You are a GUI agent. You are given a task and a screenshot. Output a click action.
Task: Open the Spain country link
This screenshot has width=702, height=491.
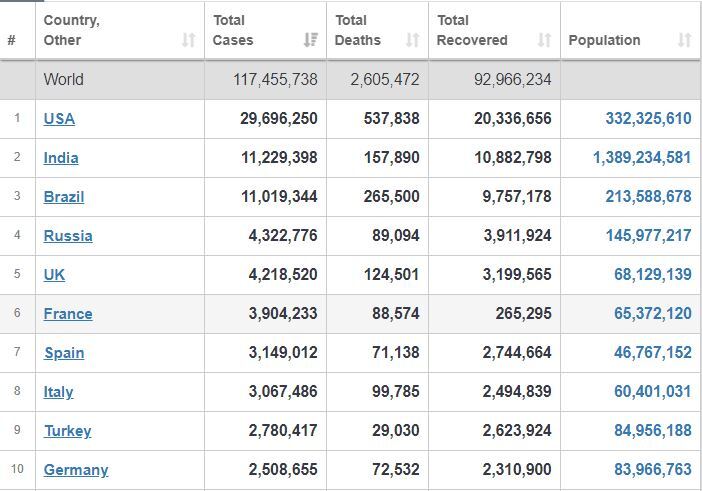64,353
